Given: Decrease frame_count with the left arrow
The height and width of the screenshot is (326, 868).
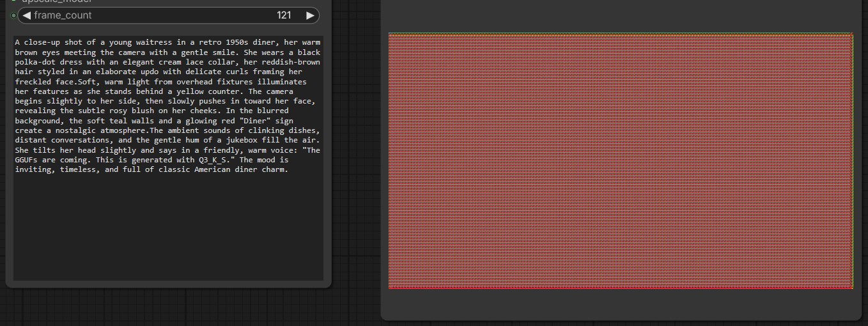Looking at the screenshot, I should coord(27,15).
